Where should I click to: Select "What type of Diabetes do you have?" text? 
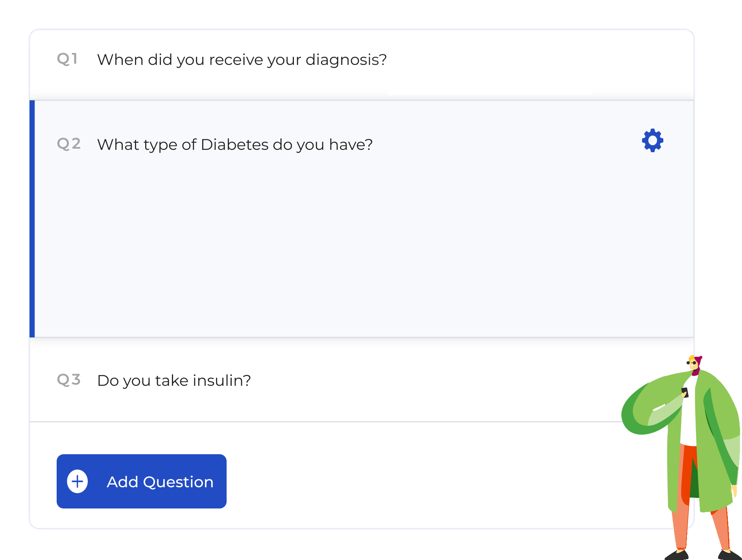point(235,145)
